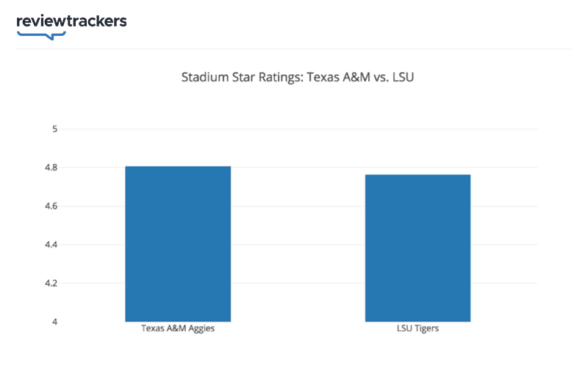Click the speech-bubble underline beneath logo
588x368 pixels.
[x=41, y=35]
